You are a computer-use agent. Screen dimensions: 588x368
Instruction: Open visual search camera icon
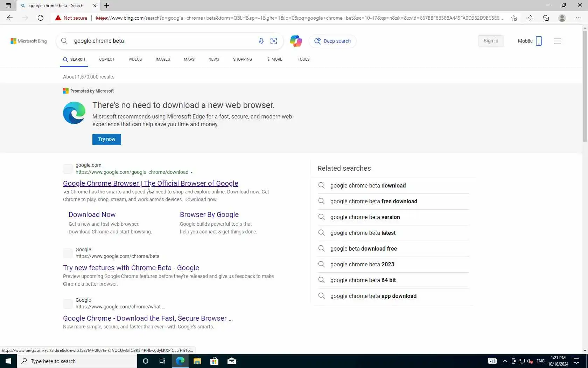coord(274,41)
